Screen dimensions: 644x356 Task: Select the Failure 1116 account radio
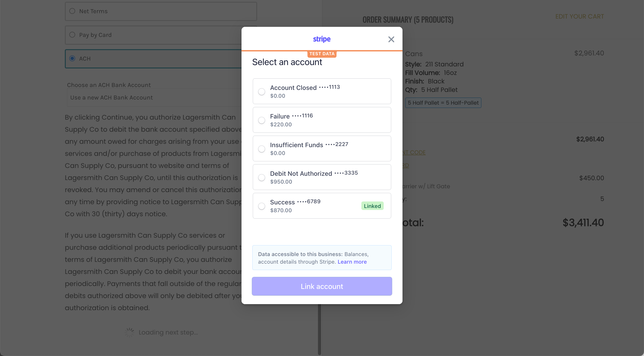pyautogui.click(x=261, y=120)
